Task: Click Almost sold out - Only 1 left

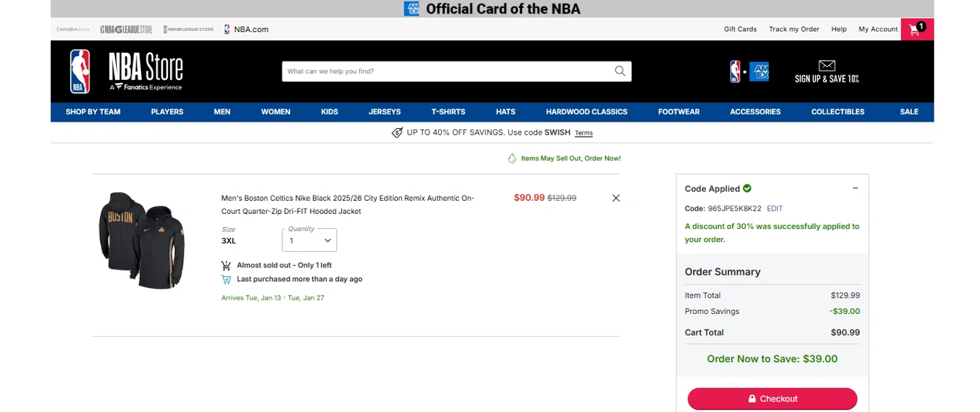Action: [284, 266]
